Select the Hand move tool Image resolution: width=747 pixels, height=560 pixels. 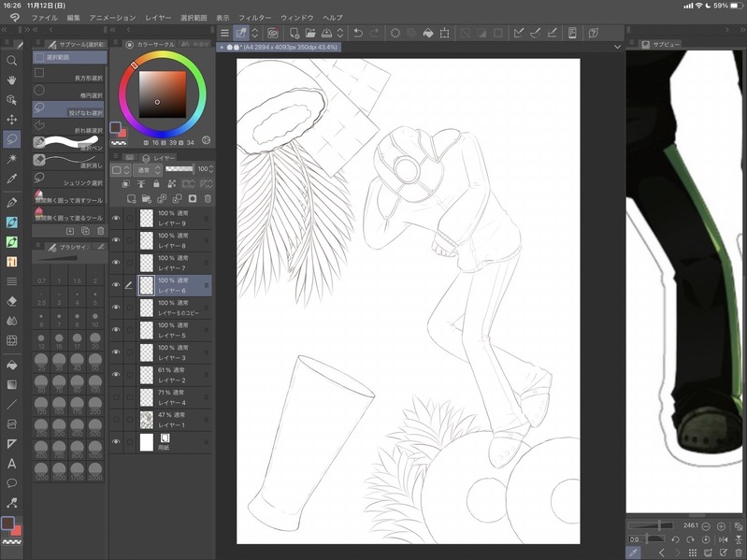click(12, 80)
